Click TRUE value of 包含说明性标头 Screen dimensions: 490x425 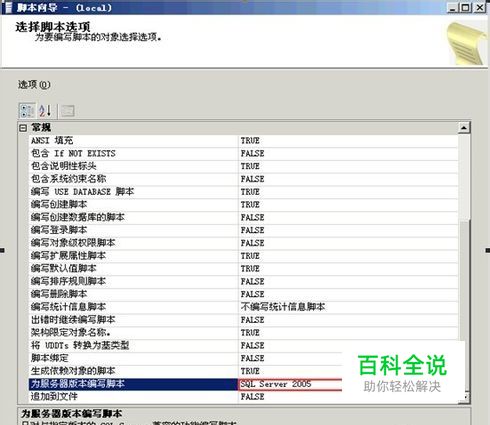point(250,166)
